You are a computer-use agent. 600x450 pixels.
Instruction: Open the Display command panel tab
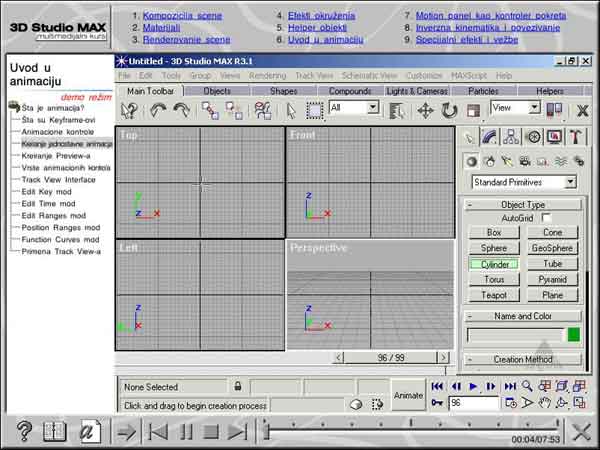pyautogui.click(x=554, y=137)
